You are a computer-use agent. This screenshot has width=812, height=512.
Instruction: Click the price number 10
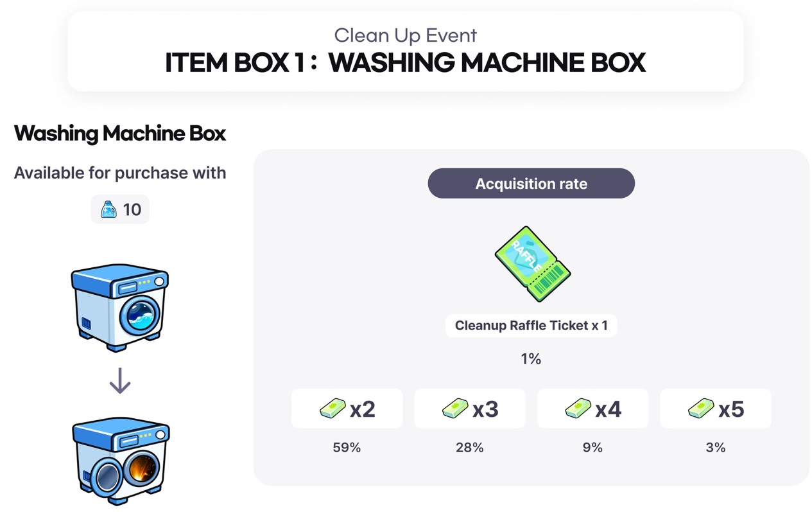(x=132, y=210)
